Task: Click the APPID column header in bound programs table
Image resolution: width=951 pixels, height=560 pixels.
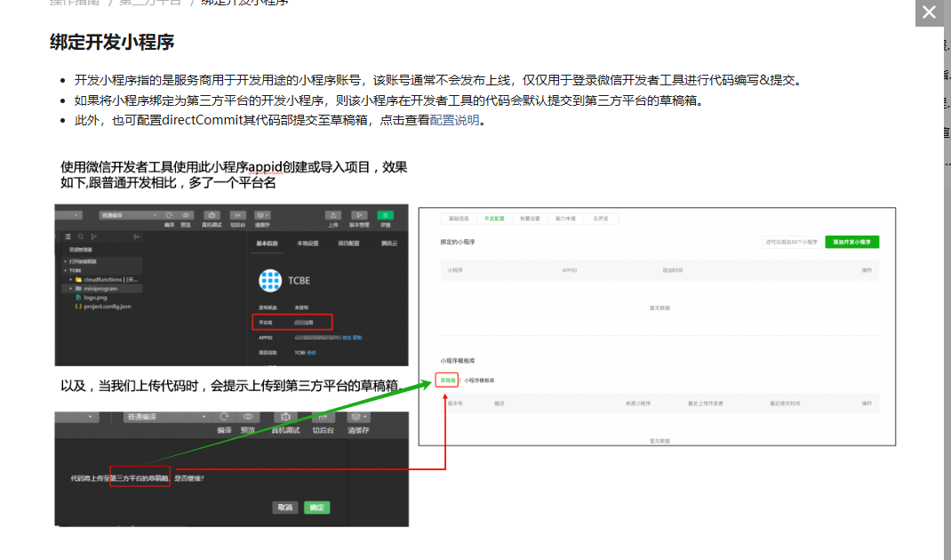Action: click(570, 270)
